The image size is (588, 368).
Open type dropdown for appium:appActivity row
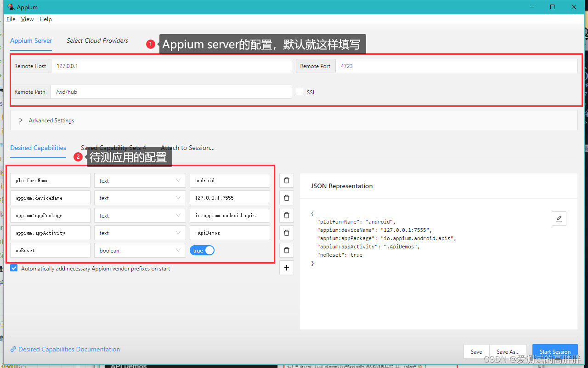[x=140, y=233]
